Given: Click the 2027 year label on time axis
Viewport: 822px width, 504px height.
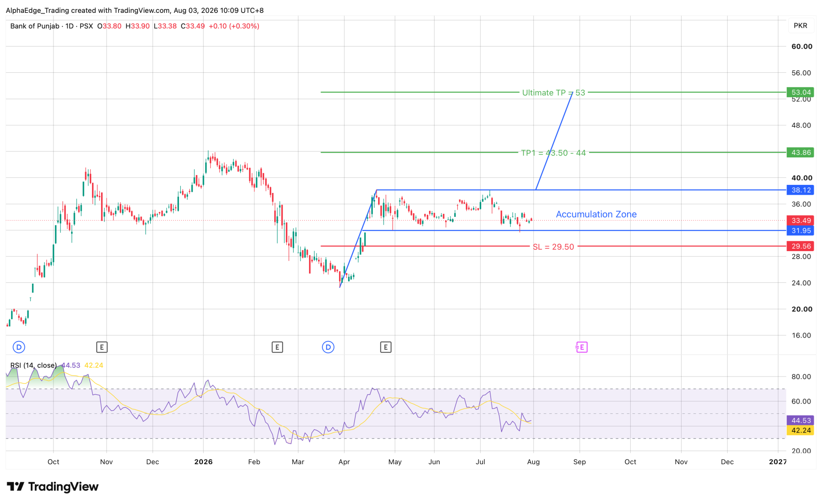Looking at the screenshot, I should click(x=778, y=462).
